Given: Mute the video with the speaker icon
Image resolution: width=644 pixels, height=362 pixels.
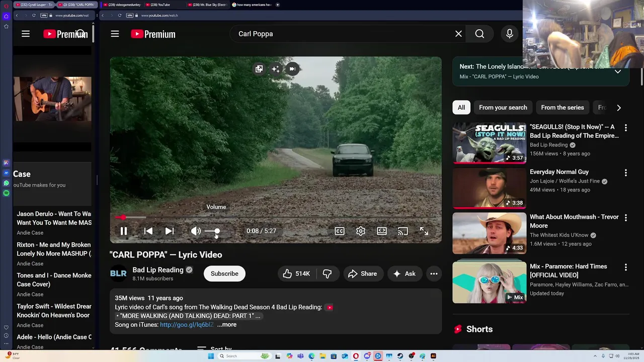Looking at the screenshot, I should coord(196,231).
